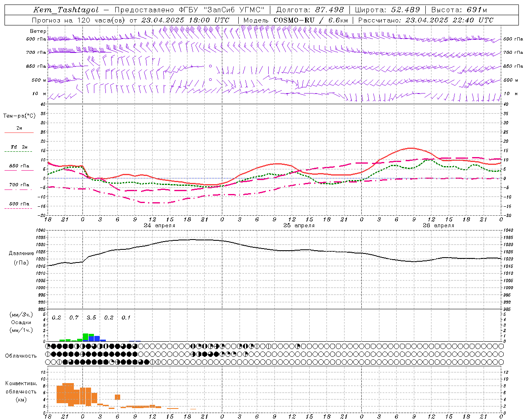
Task: Select the 3.5 precipitation total value
Action: click(91, 318)
